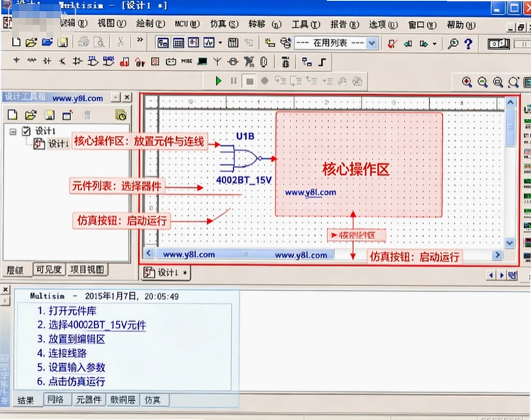Place an Analog op-amp component
Screen dimensions: 531x420
pos(77,61)
